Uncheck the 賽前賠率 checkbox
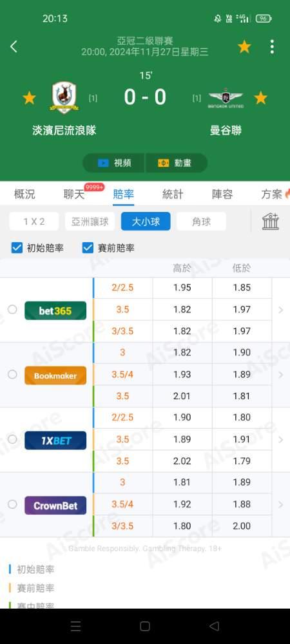The height and width of the screenshot is (644, 290). point(88,248)
